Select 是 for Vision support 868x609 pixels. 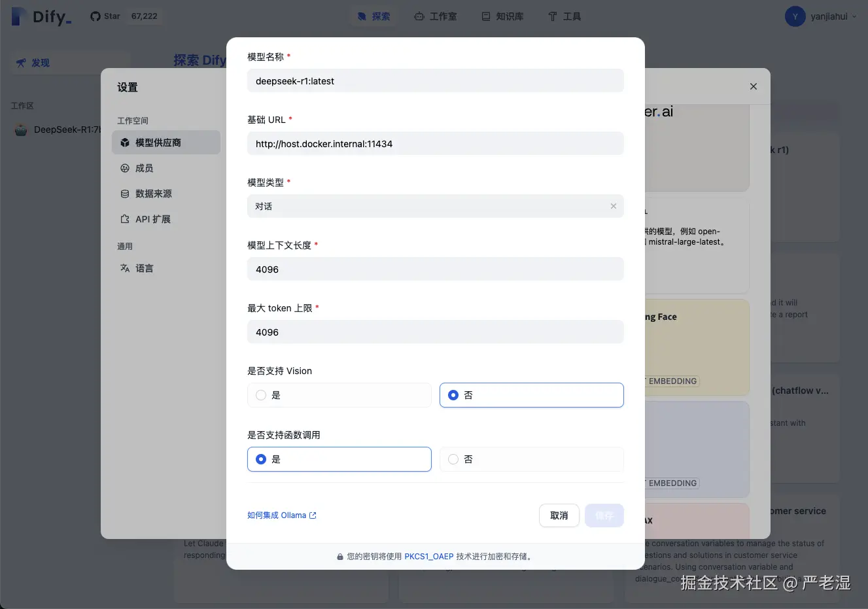[339, 395]
